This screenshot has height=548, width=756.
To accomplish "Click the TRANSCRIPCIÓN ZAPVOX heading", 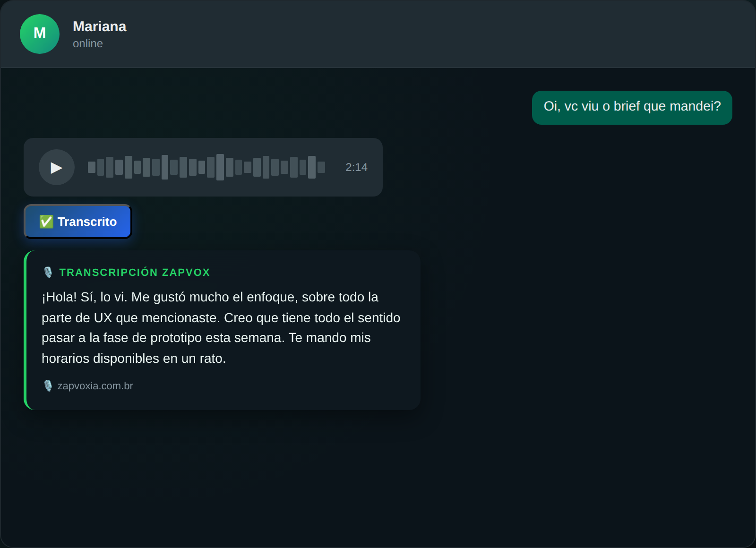I will point(135,273).
